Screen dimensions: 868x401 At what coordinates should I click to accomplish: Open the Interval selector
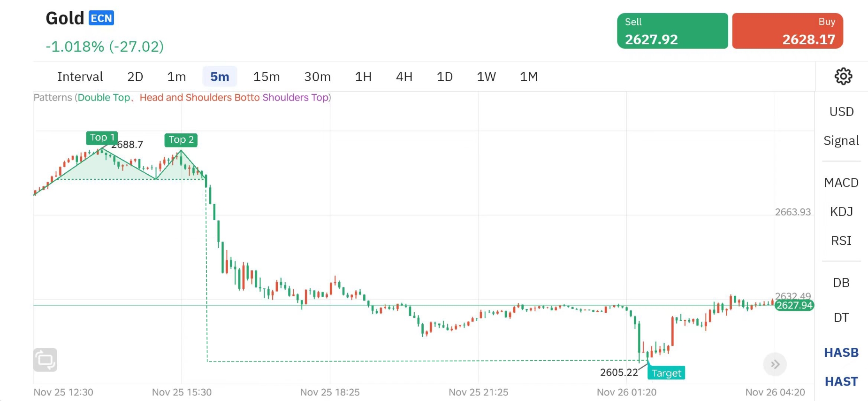coord(80,77)
